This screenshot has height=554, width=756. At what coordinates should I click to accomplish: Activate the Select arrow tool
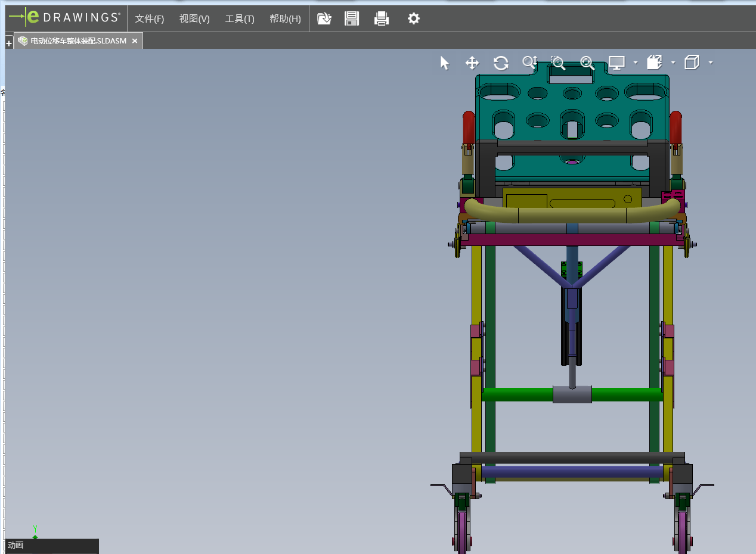445,63
